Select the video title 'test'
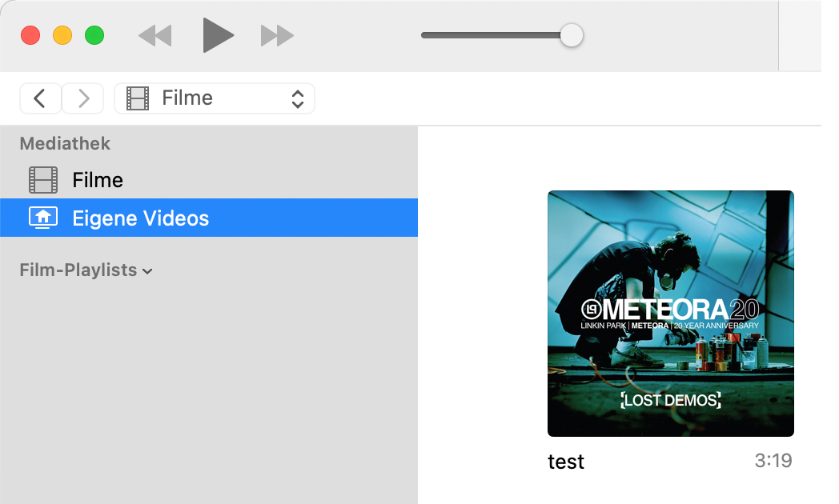 tap(565, 462)
